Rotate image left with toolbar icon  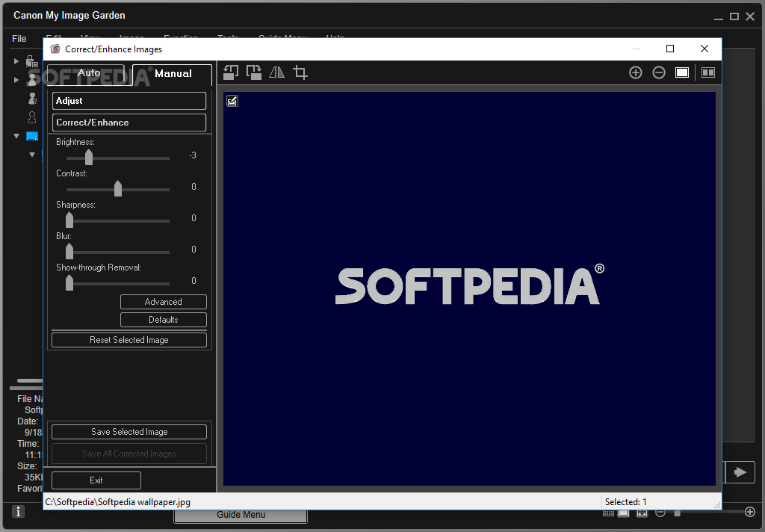(231, 72)
